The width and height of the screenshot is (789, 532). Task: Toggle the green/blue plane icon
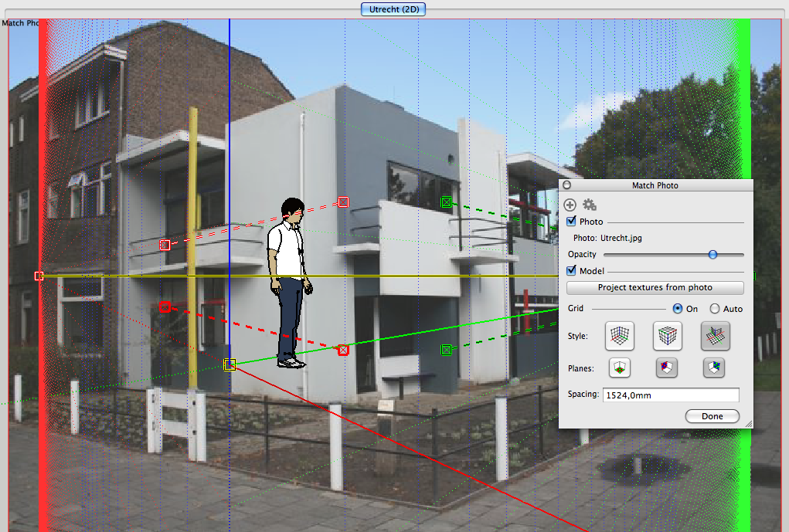[x=713, y=368]
